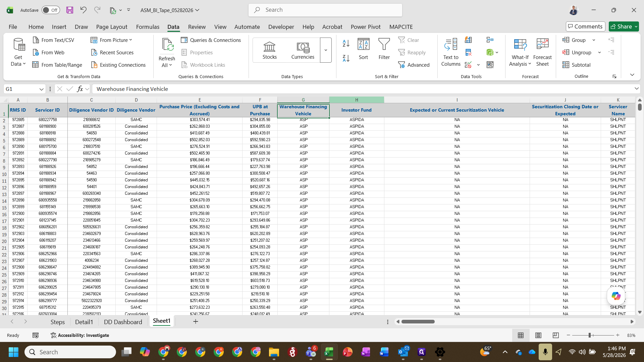Select the Currencies data type
Screen dimensions: 644x362
pos(303,50)
